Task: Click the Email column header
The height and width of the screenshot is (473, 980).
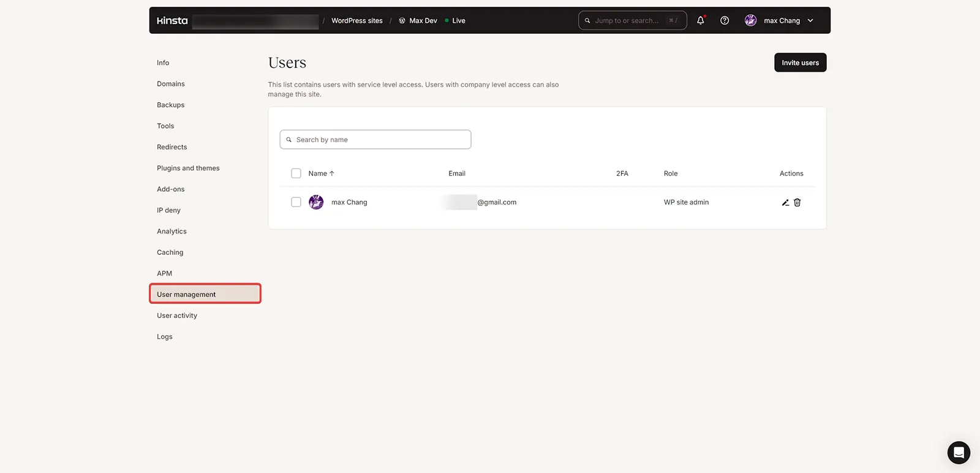Action: coord(457,173)
